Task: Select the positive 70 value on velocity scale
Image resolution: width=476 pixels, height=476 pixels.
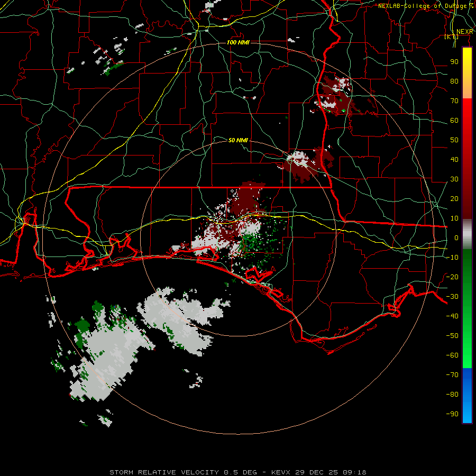Action: [454, 101]
